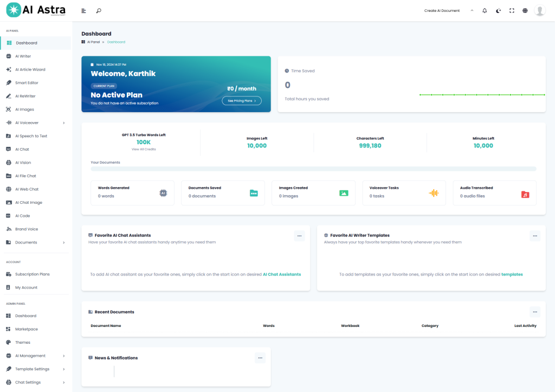Open the notifications bell icon
The height and width of the screenshot is (392, 555).
click(485, 11)
